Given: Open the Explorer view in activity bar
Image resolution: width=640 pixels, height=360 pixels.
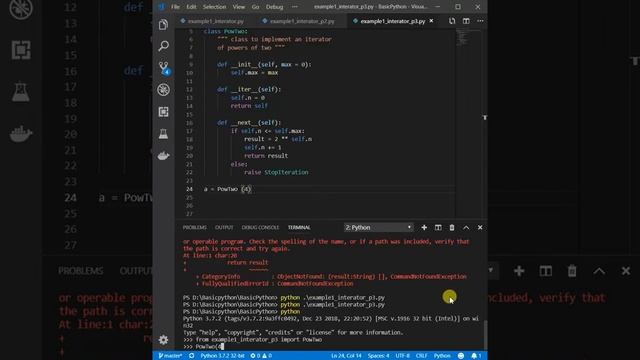Looking at the screenshot, I should tap(163, 25).
